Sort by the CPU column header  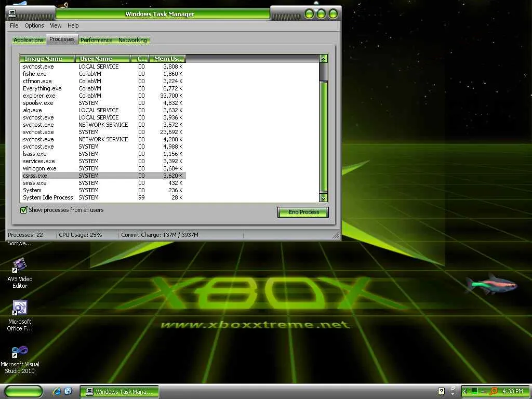(x=140, y=59)
